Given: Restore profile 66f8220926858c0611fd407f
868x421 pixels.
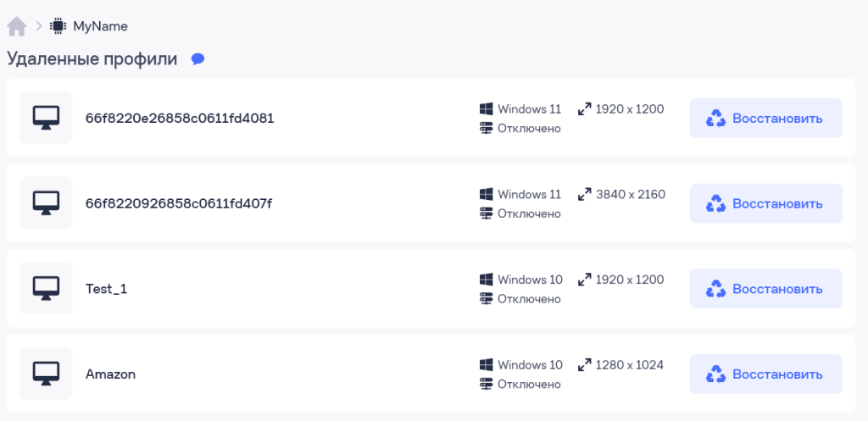Looking at the screenshot, I should (x=765, y=203).
